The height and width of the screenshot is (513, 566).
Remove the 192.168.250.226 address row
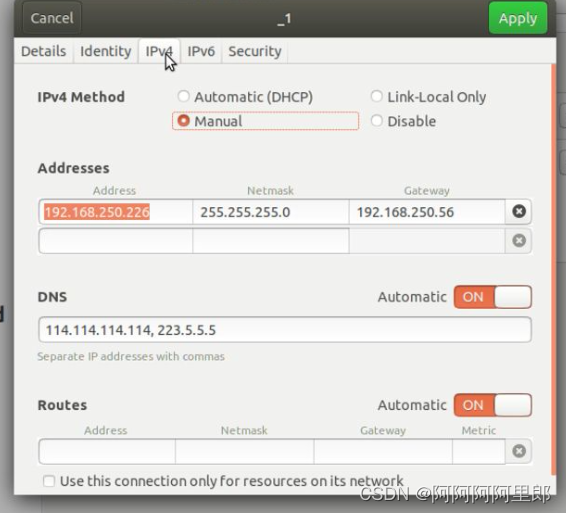point(519,212)
